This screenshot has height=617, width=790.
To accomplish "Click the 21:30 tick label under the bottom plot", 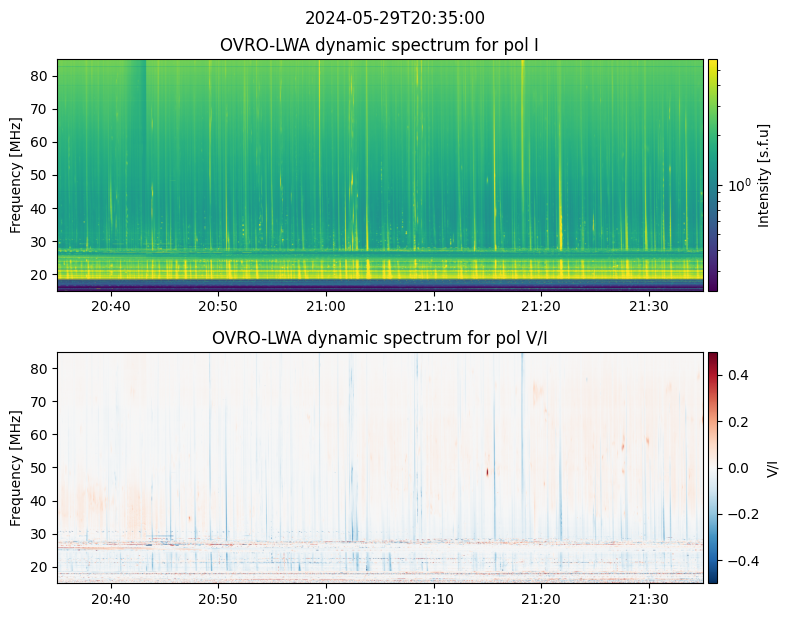I will click(x=649, y=599).
